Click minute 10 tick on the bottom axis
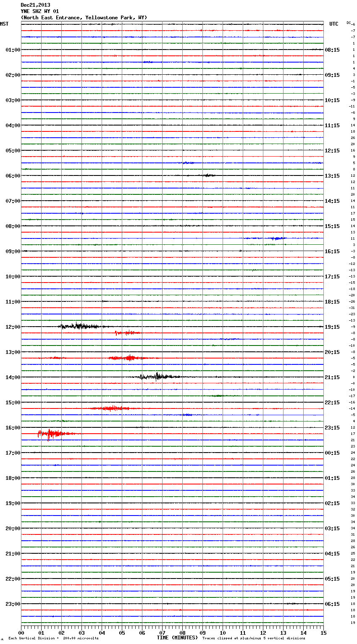 (x=223, y=633)
